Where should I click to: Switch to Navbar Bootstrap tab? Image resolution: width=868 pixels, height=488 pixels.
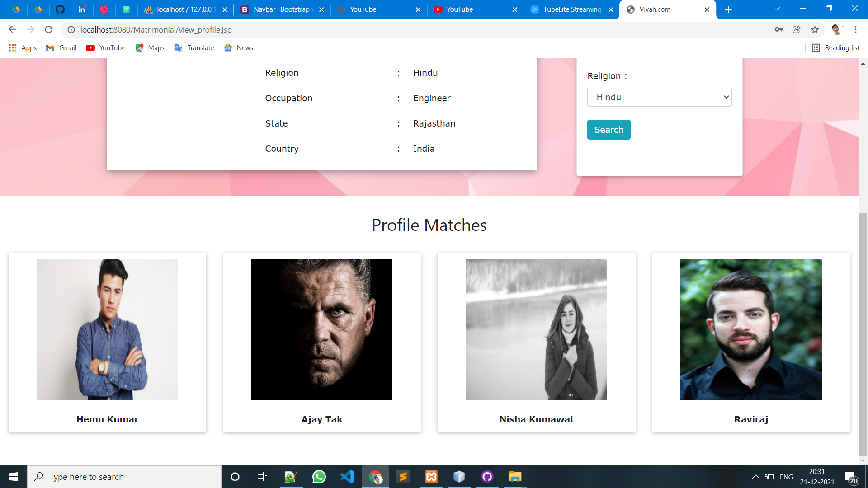tap(281, 9)
